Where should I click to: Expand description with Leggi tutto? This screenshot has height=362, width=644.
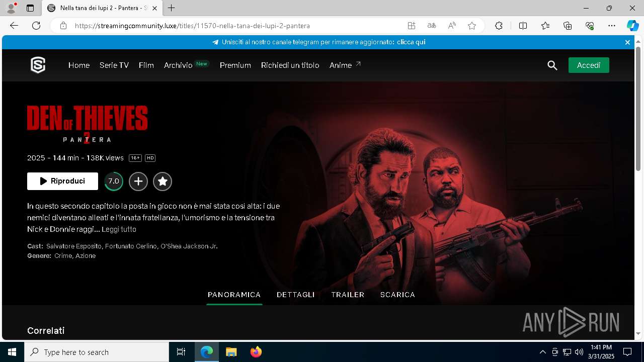pyautogui.click(x=119, y=229)
